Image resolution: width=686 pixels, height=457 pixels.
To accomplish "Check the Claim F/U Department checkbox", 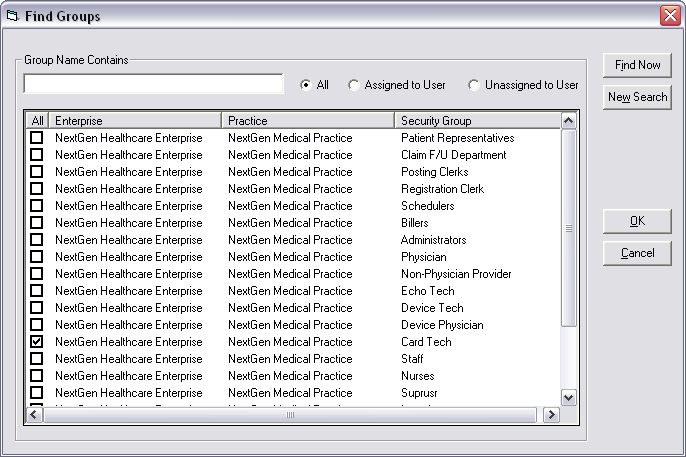I will click(37, 155).
